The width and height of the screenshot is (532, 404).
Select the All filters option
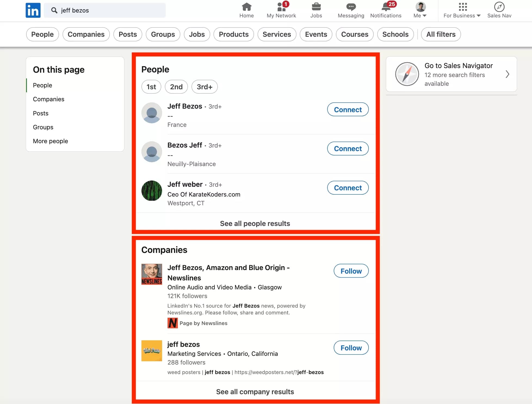coord(441,34)
